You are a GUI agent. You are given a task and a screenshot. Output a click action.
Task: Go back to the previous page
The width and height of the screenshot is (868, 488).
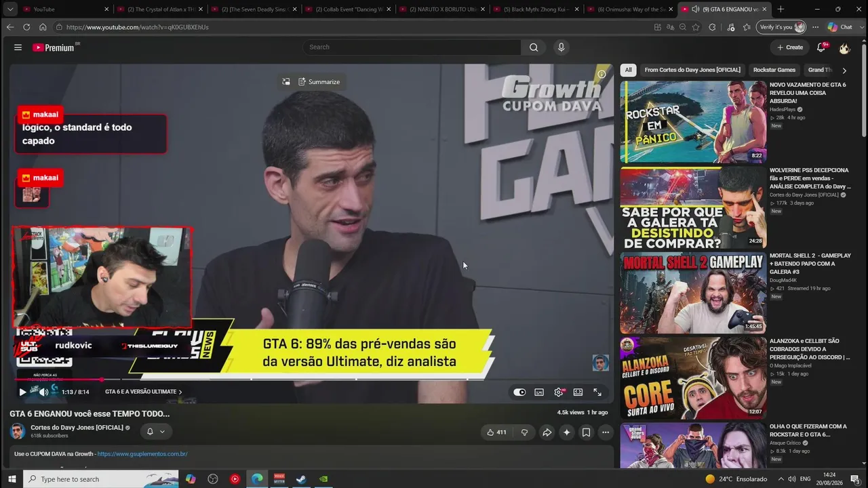(9, 27)
